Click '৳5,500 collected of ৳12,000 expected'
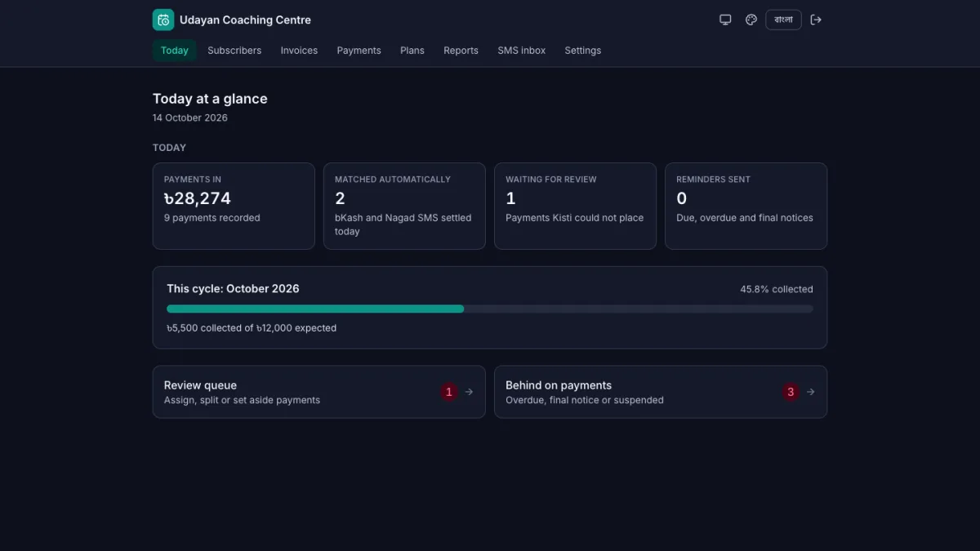 point(252,328)
